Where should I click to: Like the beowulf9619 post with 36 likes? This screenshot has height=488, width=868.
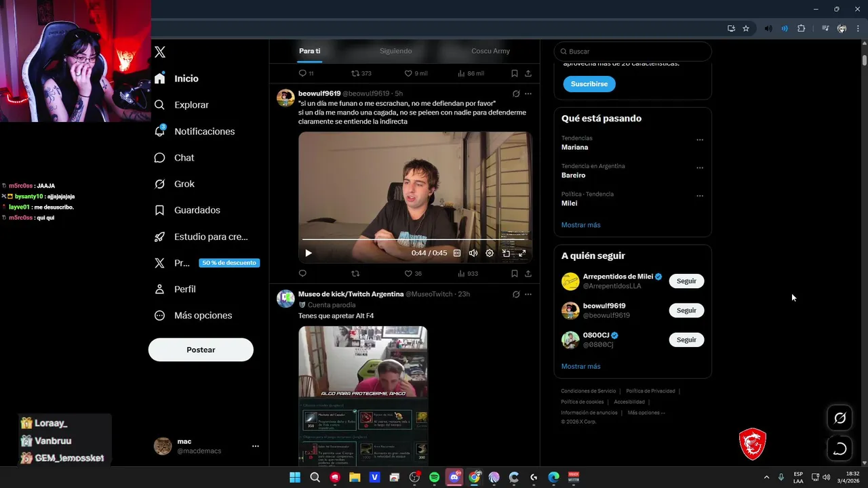413,274
